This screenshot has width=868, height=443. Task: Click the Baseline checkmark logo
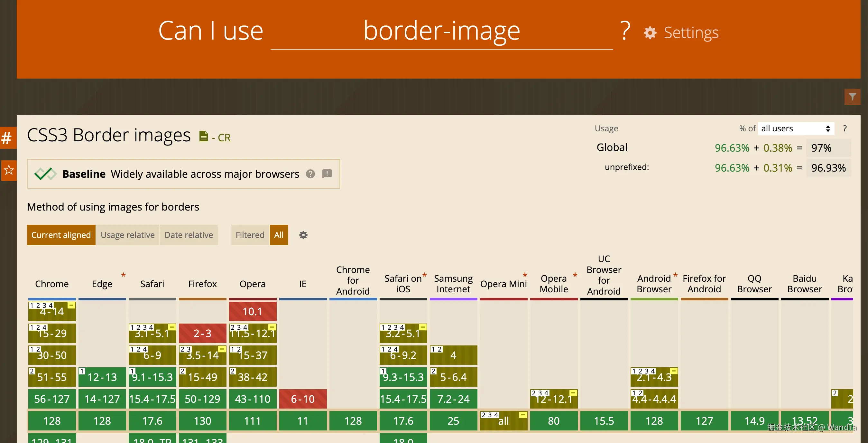45,174
